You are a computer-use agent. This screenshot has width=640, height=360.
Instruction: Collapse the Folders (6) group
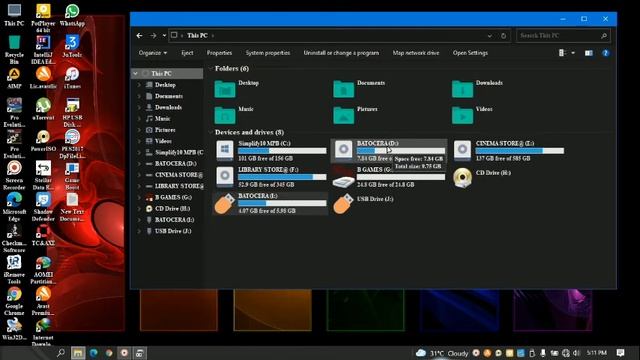(211, 69)
